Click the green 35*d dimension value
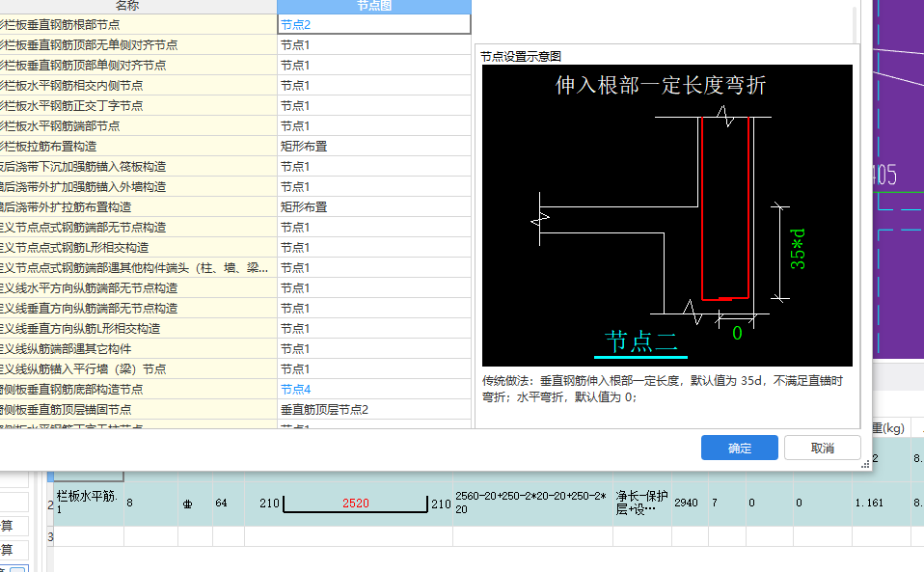 [798, 249]
